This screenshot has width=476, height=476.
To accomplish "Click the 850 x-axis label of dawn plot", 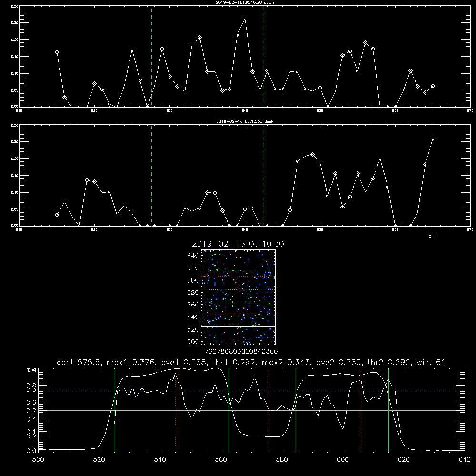I will pyautogui.click(x=320, y=111).
